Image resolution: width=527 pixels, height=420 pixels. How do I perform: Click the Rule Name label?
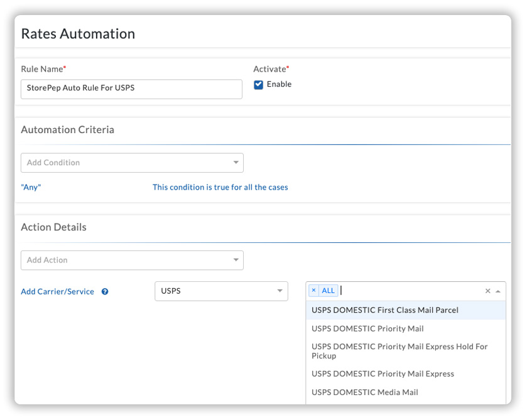point(42,69)
